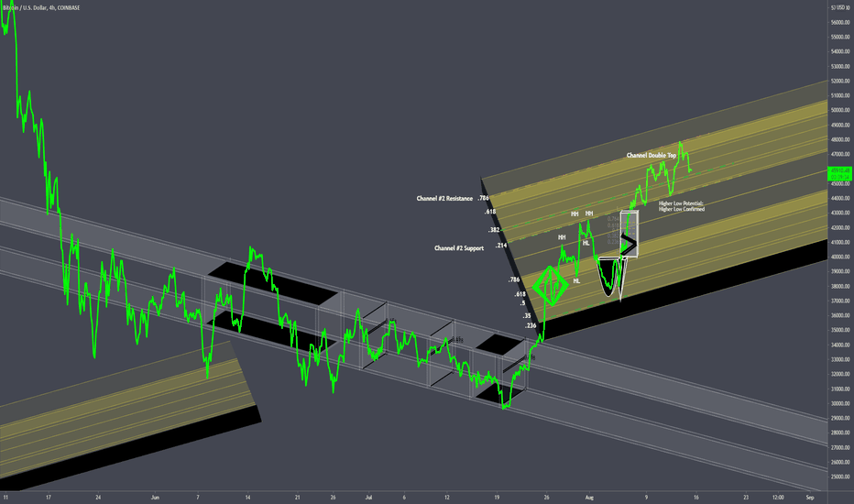Click the Channel Double Top annotation
The width and height of the screenshot is (854, 504).
(651, 155)
